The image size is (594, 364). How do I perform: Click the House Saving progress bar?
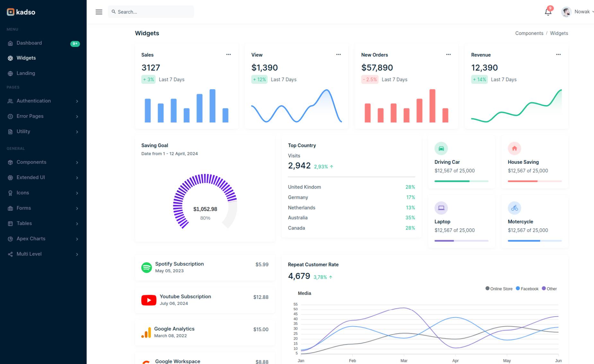coord(535,181)
